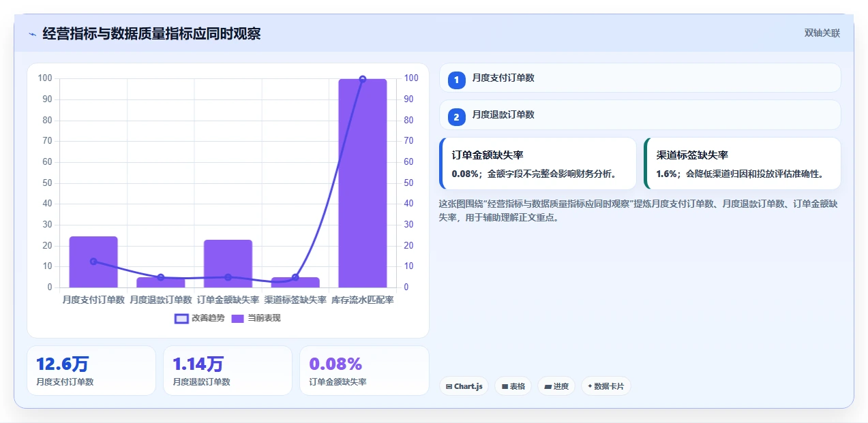The image size is (868, 423).
Task: Click the diamond icon in 数据卡片 chip
Action: pyautogui.click(x=590, y=386)
